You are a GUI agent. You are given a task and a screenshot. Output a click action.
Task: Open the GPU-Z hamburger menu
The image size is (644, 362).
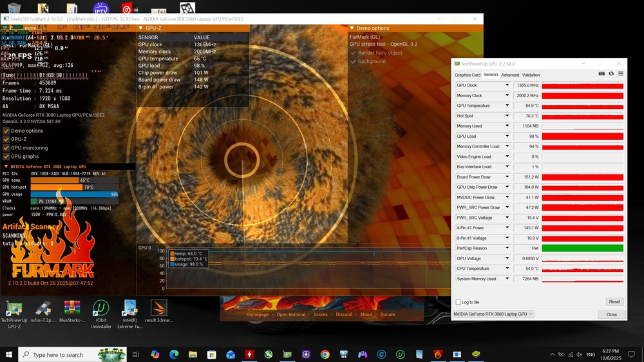621,73
